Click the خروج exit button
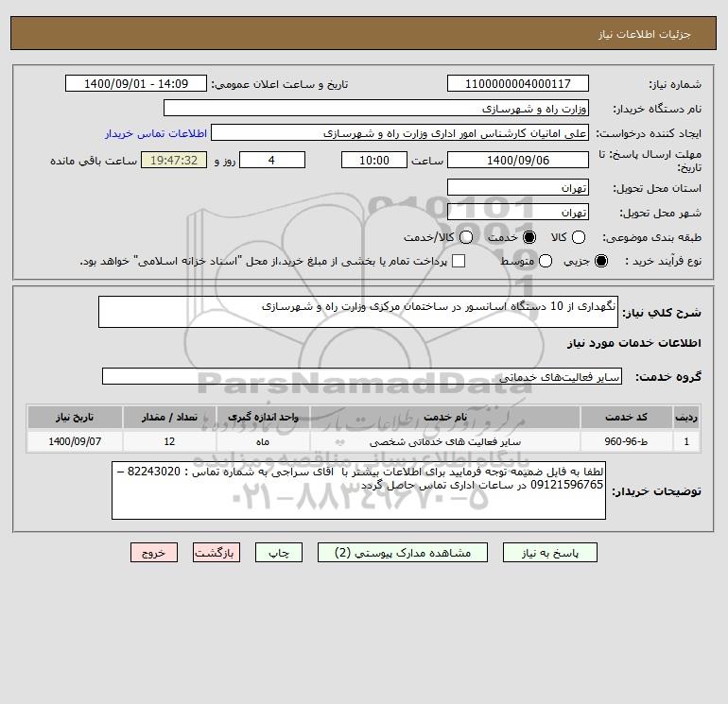The image size is (728, 704). click(154, 553)
